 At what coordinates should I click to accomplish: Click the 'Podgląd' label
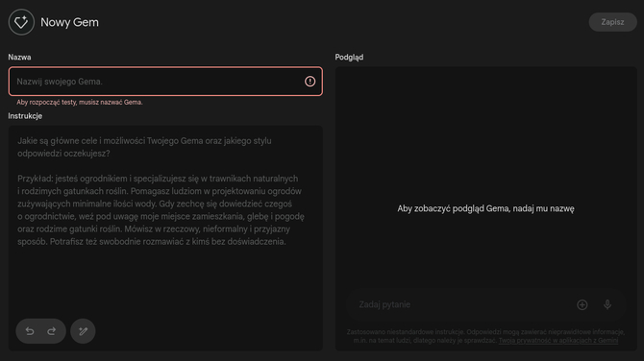[x=349, y=58]
